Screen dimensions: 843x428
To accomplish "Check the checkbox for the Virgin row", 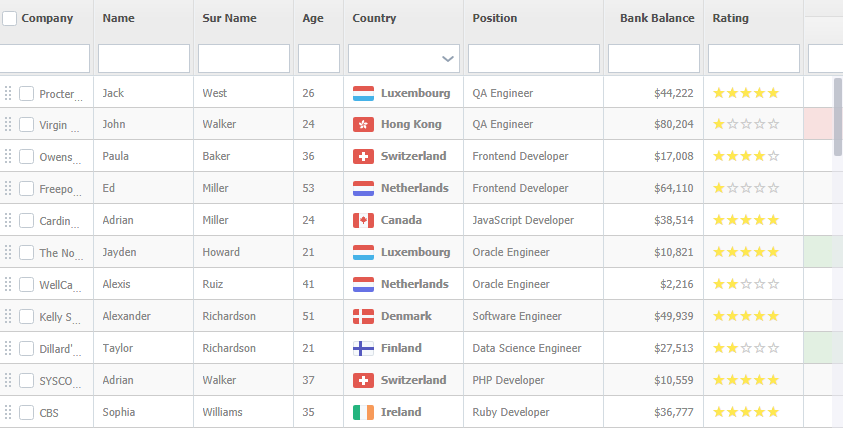I will 26,125.
